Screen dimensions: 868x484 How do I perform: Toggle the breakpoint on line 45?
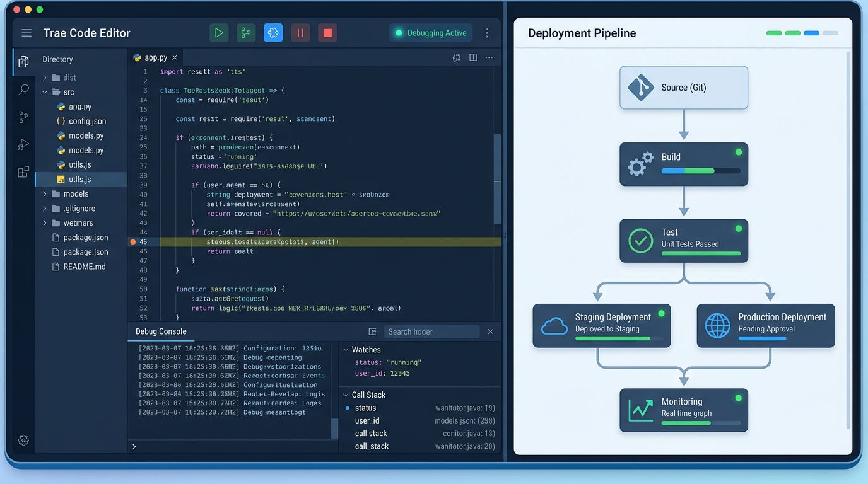pos(133,241)
